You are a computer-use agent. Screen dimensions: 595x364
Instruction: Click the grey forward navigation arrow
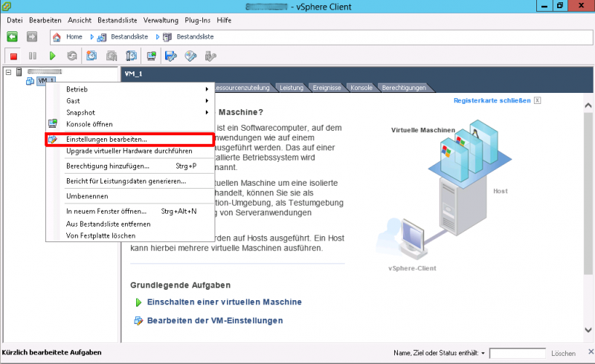tap(32, 37)
